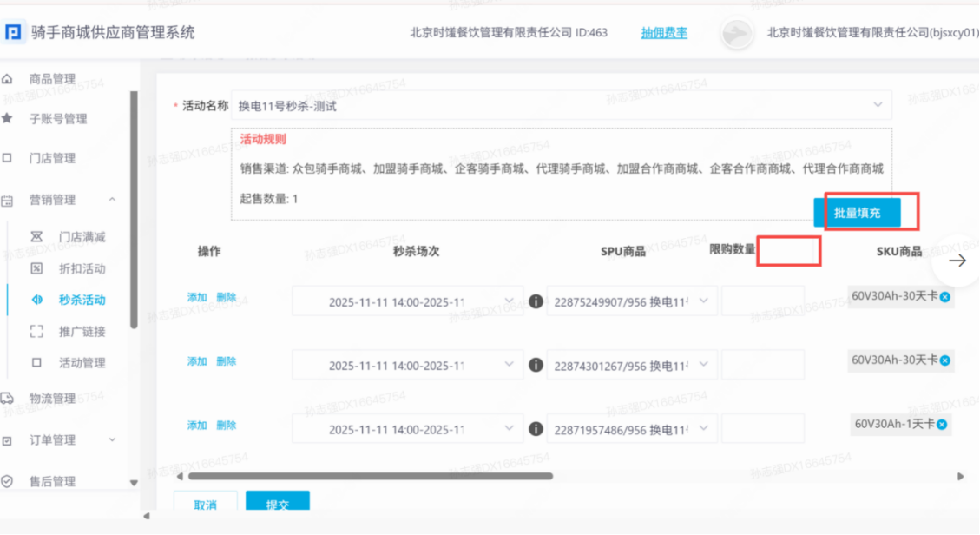This screenshot has width=980, height=535.
Task: Click the info icon in the first row
Action: (536, 301)
